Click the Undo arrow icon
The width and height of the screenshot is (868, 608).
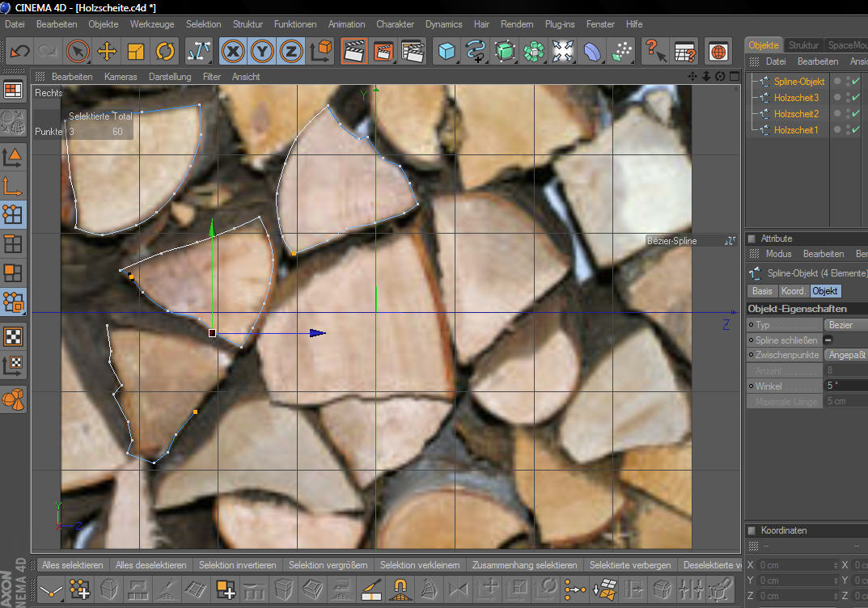(19, 52)
